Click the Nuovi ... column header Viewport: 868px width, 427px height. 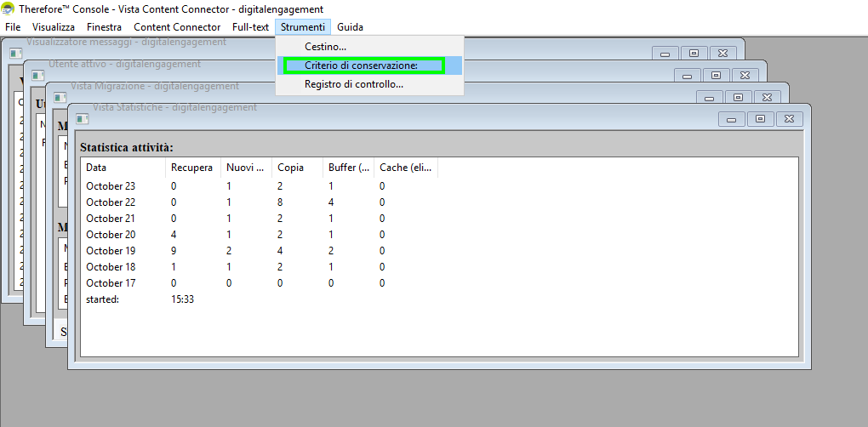[x=246, y=168]
